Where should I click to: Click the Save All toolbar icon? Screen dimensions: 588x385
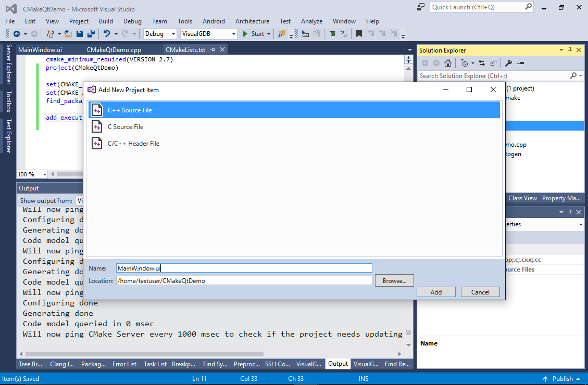click(x=91, y=34)
